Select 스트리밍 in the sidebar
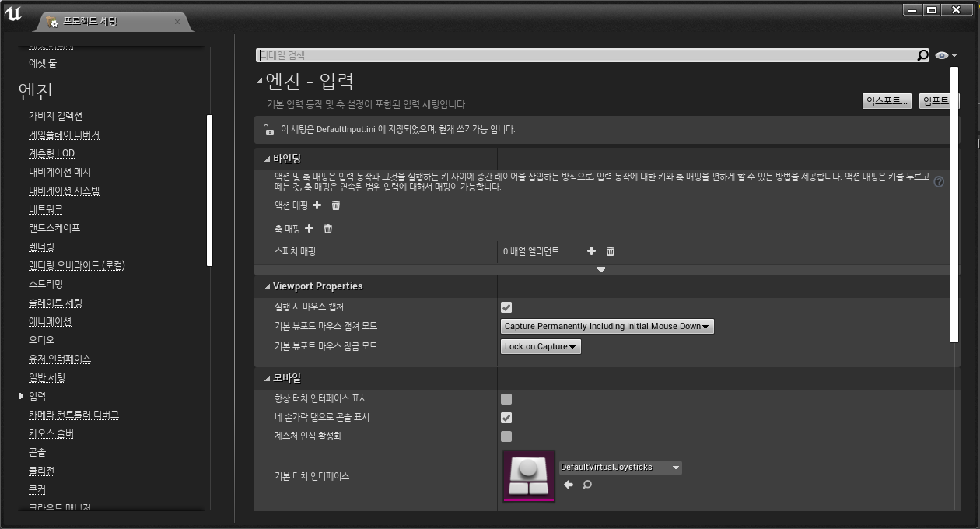Viewport: 980px width, 529px height. tap(46, 284)
